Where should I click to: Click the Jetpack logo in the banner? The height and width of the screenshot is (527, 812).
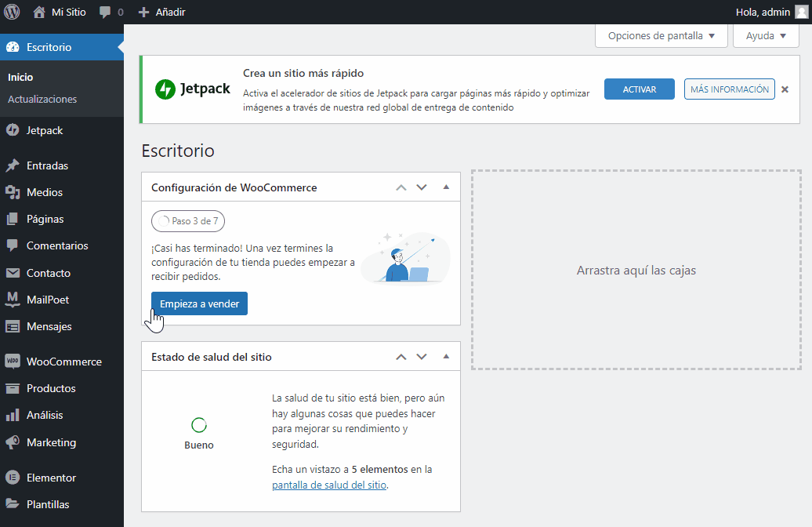pyautogui.click(x=193, y=89)
